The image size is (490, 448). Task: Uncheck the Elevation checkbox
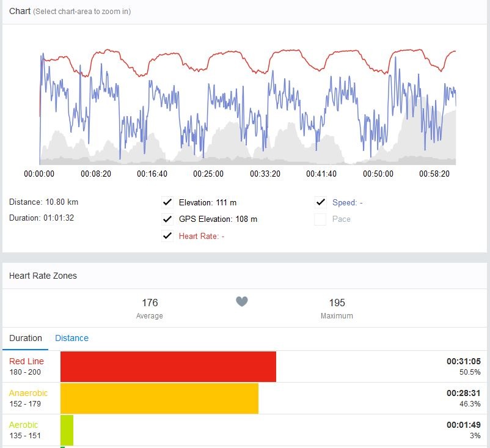[167, 202]
